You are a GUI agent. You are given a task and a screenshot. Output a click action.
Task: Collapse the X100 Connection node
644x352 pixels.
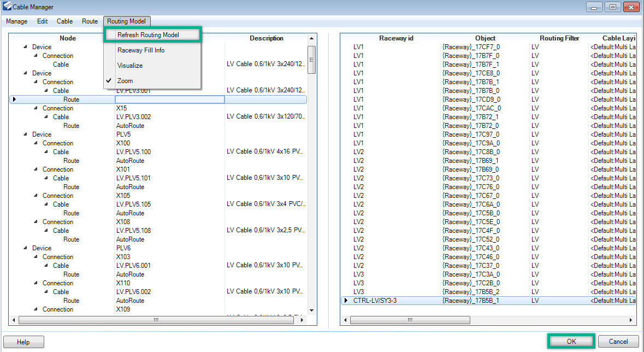(x=36, y=143)
